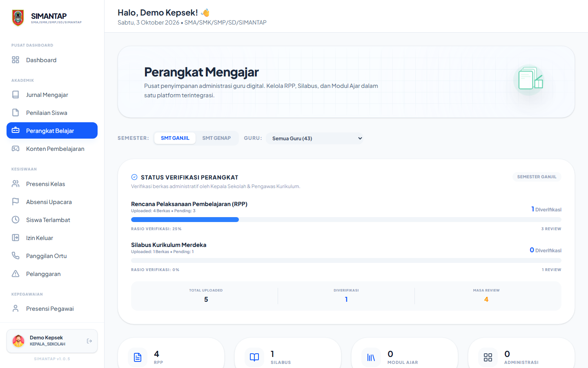Click the logout icon beside Demo Kepsek
The width and height of the screenshot is (588, 368).
click(x=89, y=341)
